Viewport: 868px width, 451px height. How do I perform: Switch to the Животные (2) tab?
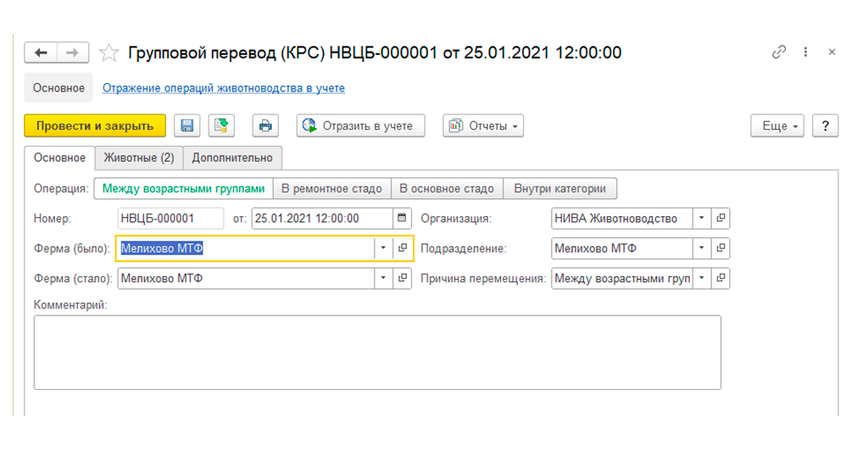[x=139, y=158]
